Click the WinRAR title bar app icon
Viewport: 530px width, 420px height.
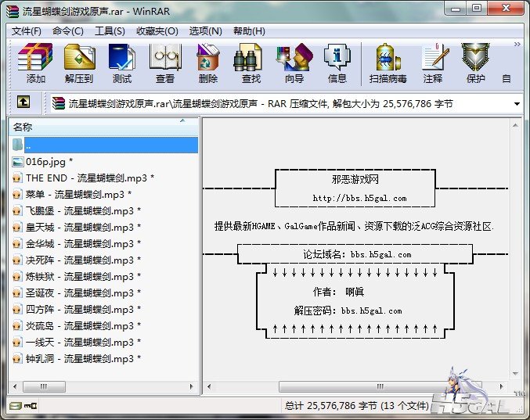tap(13, 11)
